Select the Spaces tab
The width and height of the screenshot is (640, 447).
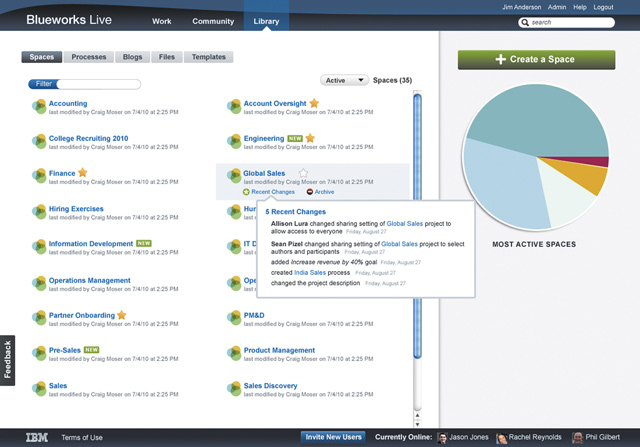coord(42,57)
